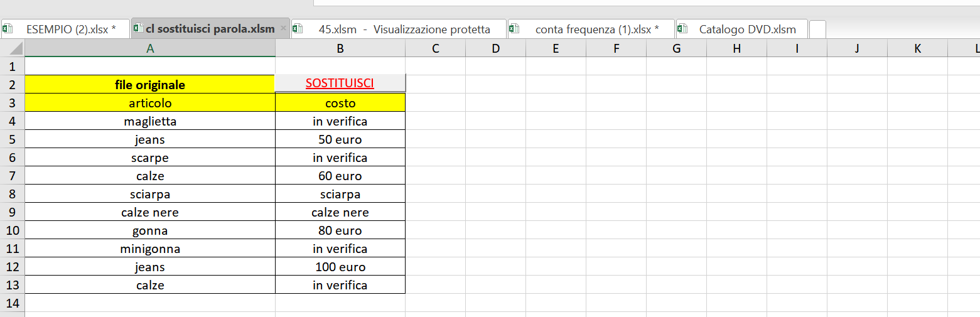Open the blank new tab button
Screen dimensions: 980x317
pyautogui.click(x=817, y=29)
